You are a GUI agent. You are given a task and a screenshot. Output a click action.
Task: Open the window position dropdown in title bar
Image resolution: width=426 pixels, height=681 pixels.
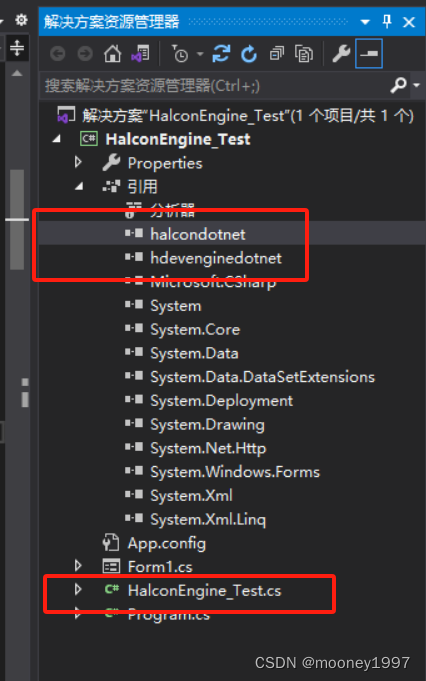point(365,22)
